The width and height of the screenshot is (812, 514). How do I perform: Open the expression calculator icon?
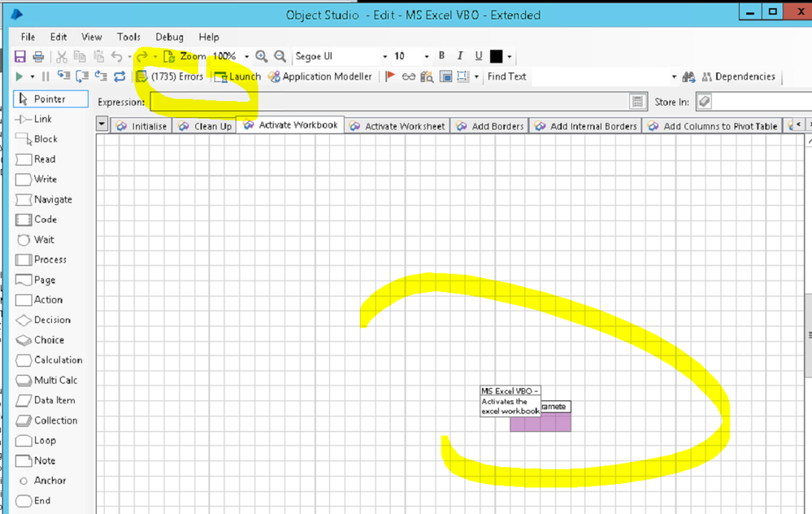click(x=638, y=102)
